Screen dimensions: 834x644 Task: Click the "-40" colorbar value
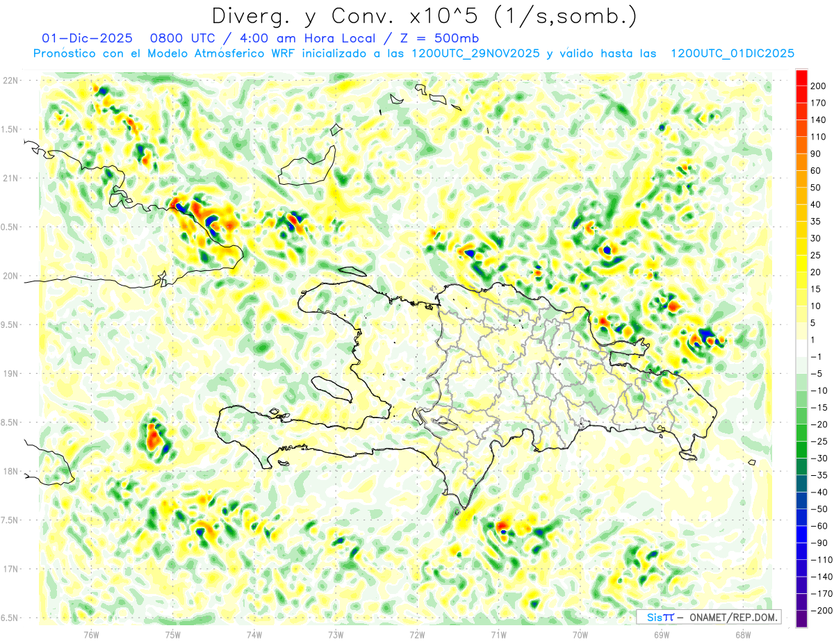tap(819, 492)
